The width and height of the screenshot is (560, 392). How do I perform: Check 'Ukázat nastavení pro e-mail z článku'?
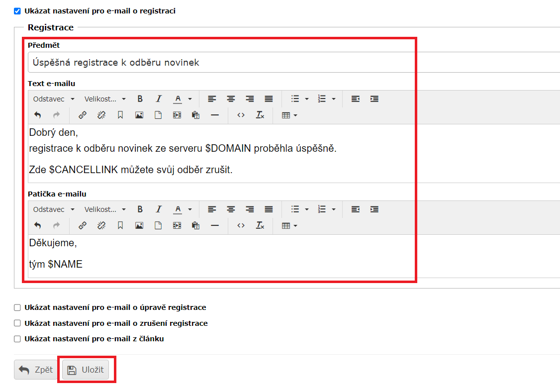pos(17,339)
